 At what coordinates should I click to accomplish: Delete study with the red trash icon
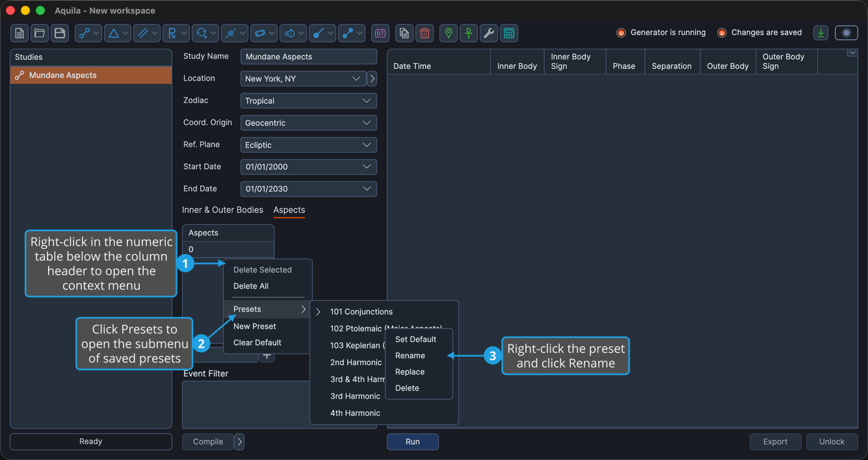425,33
